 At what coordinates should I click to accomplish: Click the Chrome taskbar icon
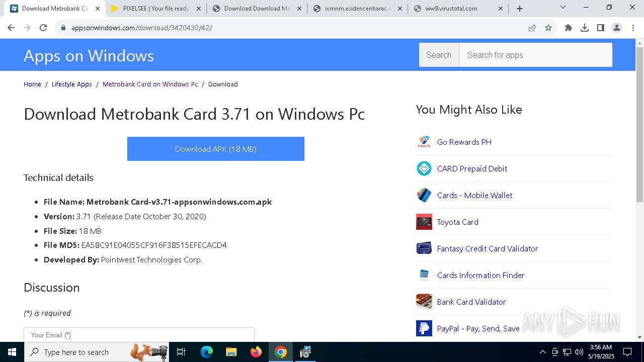click(281, 352)
